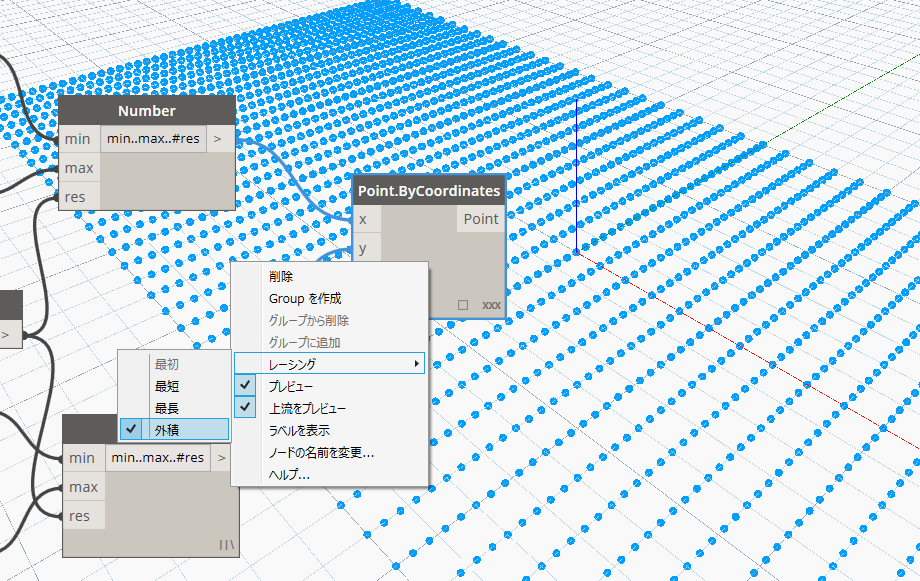Click the lower Number node res port

point(83,516)
